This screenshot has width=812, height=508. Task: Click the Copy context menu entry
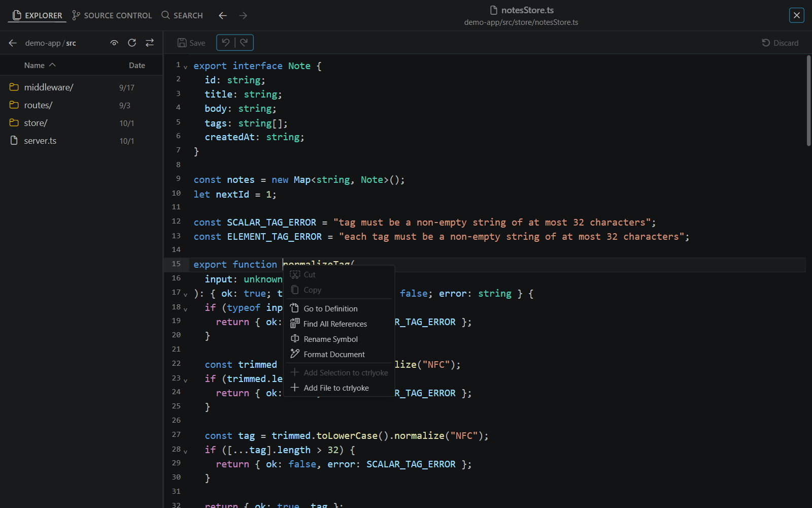[x=339, y=290]
